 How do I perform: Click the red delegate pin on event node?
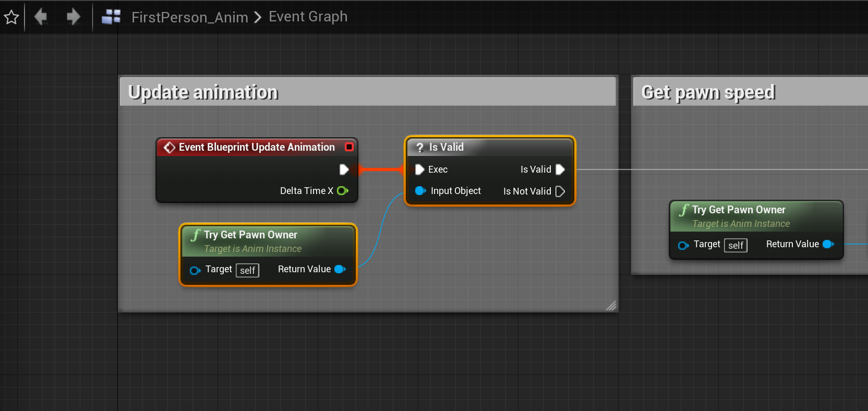(349, 147)
